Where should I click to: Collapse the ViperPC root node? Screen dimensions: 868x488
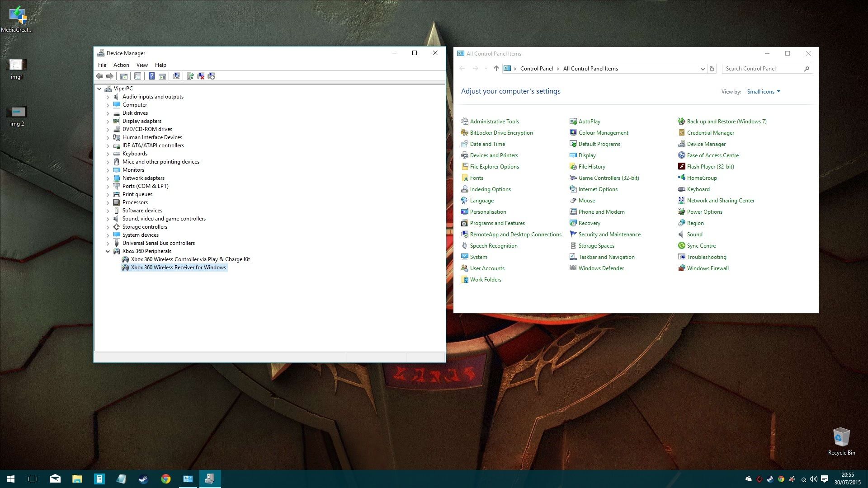coord(99,89)
